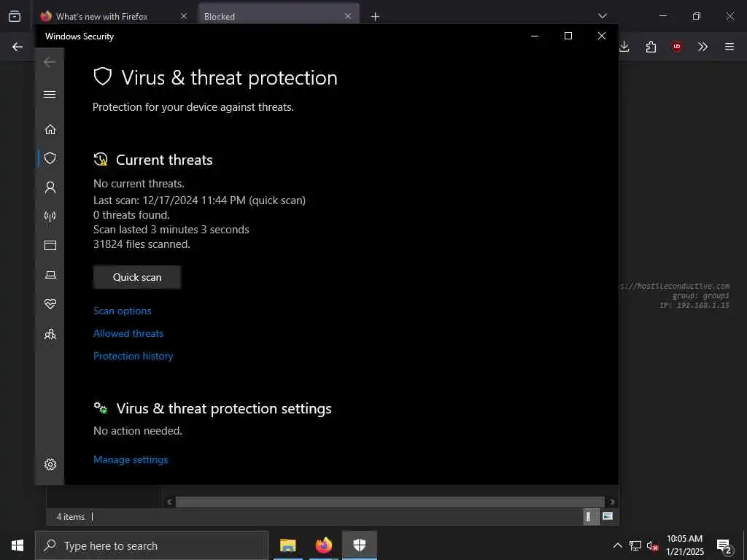Open uBlock Origin extension icon

677,47
